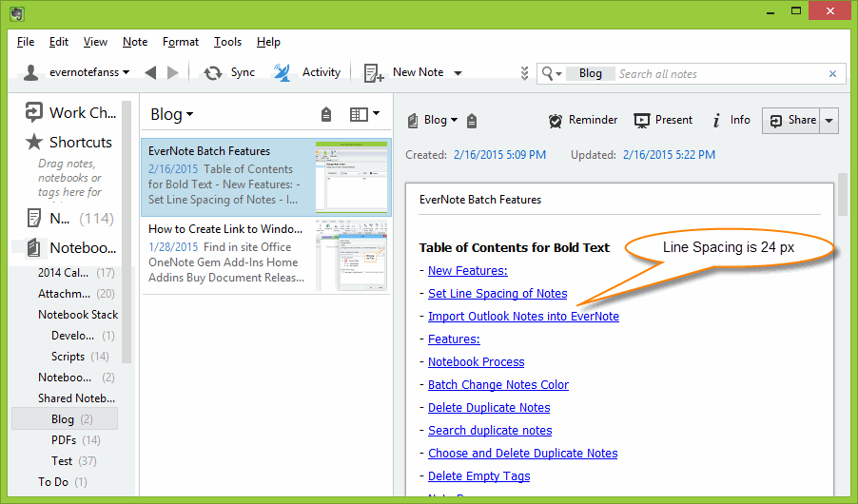
Task: Select the To Do notebook
Action: (63, 481)
